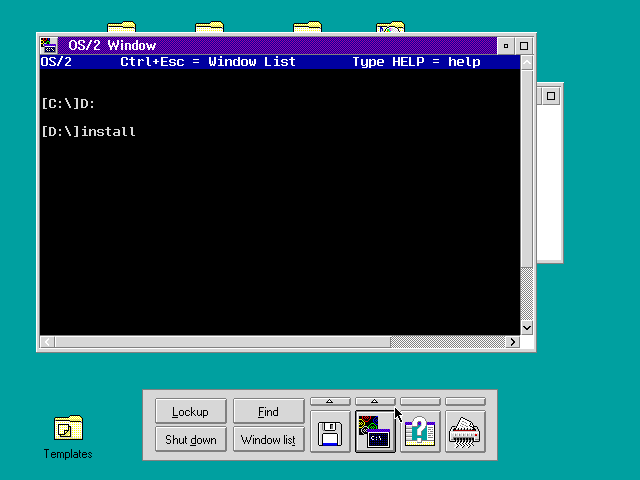This screenshot has width=640, height=480.
Task: Click the horizontal scrollbar thumb
Action: click(223, 342)
